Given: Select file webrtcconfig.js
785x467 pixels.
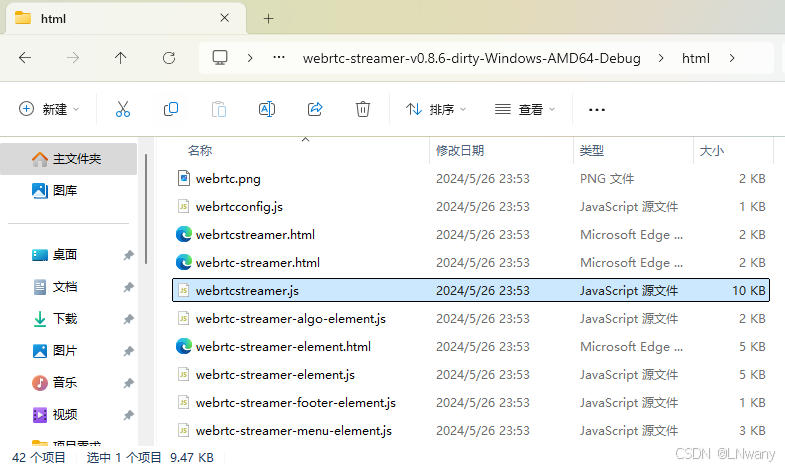Looking at the screenshot, I should click(471, 206).
